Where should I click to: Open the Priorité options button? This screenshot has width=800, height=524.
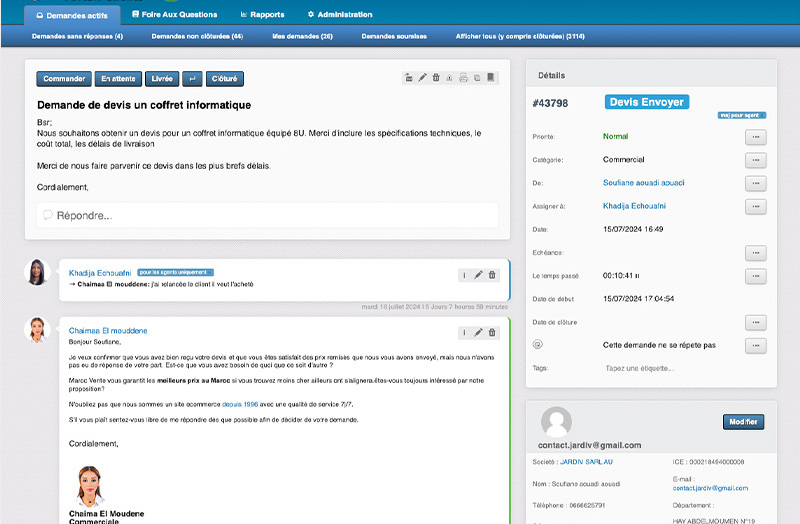[x=756, y=136]
